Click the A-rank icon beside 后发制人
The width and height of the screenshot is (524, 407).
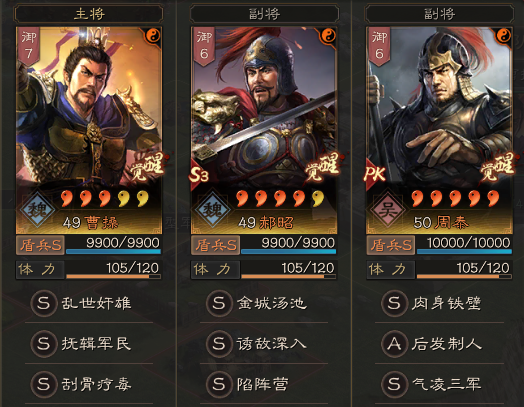[x=394, y=344]
